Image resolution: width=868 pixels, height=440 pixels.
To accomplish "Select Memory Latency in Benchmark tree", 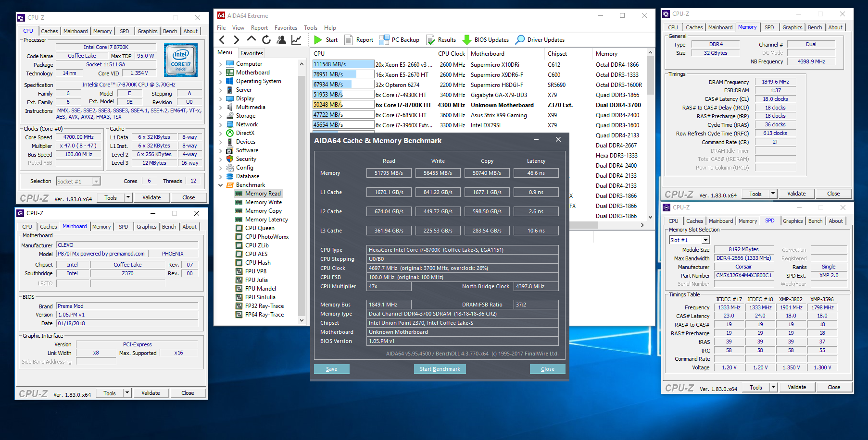I will 266,220.
